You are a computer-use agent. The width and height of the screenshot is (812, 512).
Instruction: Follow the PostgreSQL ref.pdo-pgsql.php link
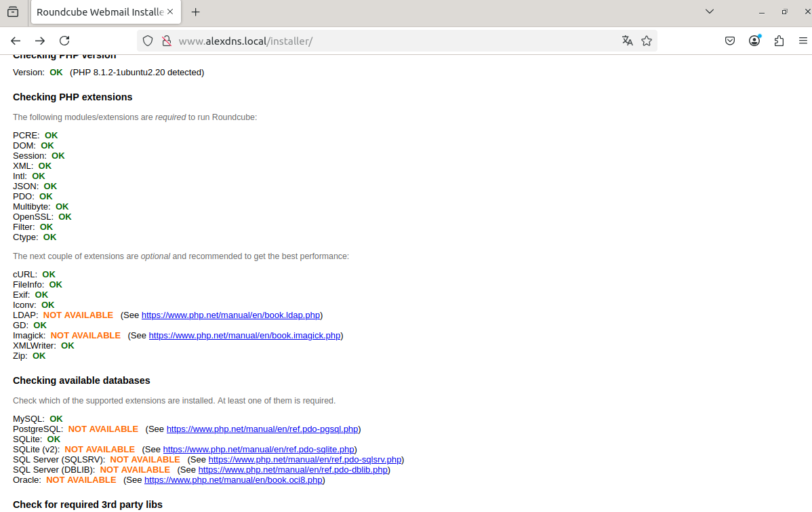[x=262, y=429]
